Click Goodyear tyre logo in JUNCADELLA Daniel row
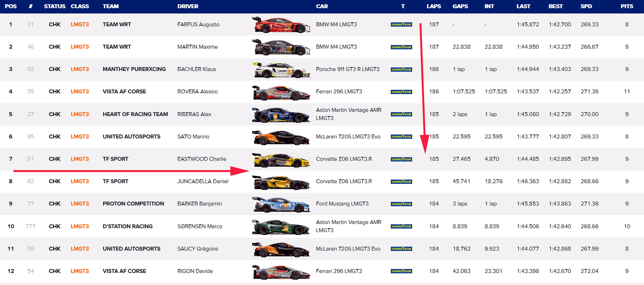Screen dimensions: 644x285 click(401, 182)
